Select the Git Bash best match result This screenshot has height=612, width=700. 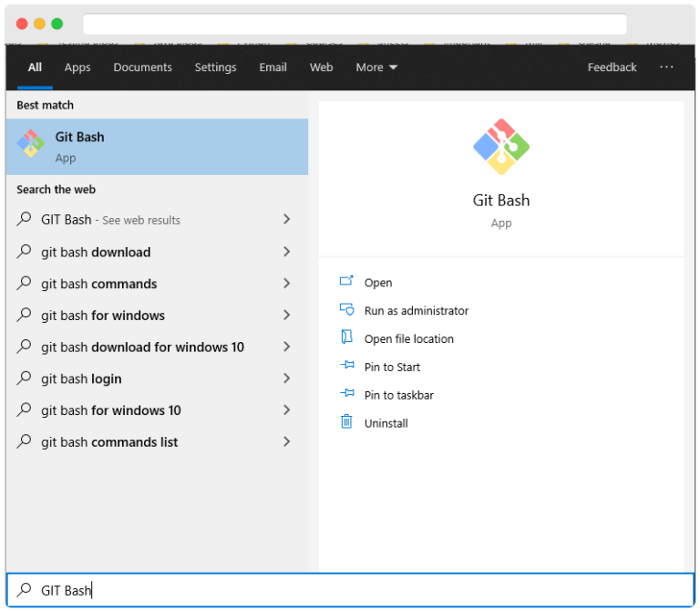[157, 147]
